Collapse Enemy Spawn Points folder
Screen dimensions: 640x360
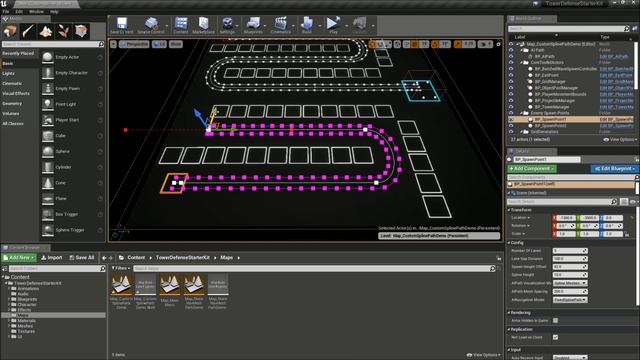click(521, 113)
